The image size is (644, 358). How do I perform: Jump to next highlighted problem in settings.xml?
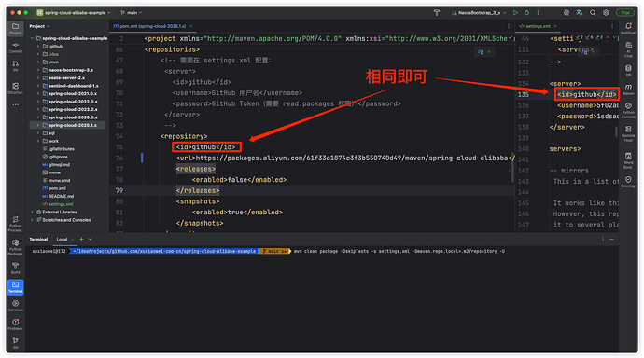point(615,38)
